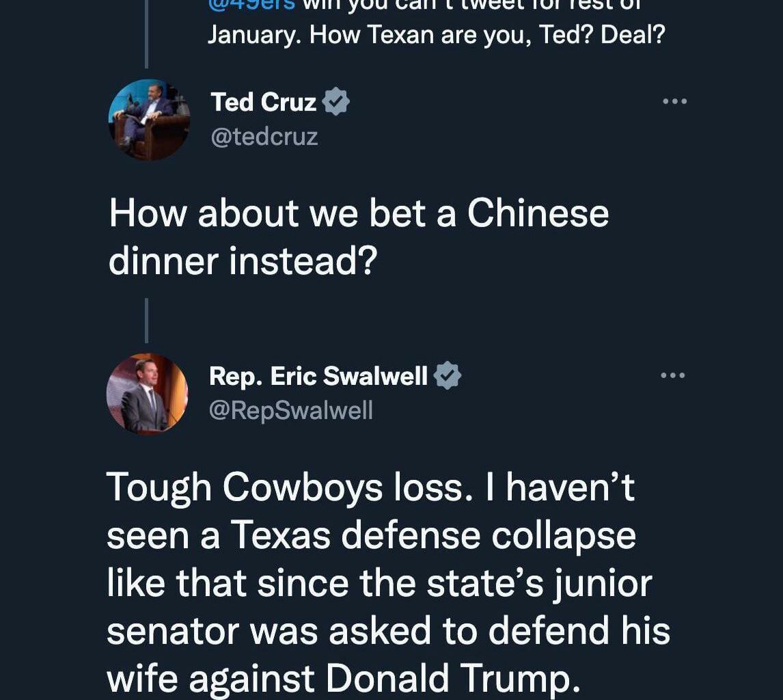The width and height of the screenshot is (783, 700).
Task: Click Ted Cruz's profile picture
Action: [148, 118]
